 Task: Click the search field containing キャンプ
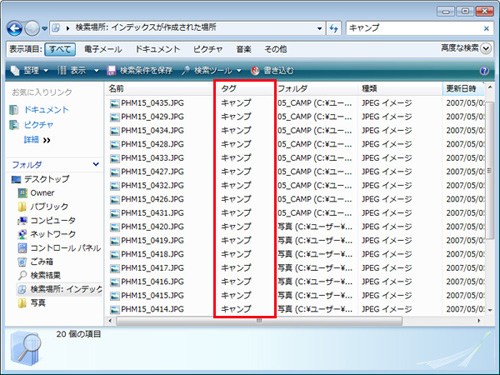[x=413, y=28]
